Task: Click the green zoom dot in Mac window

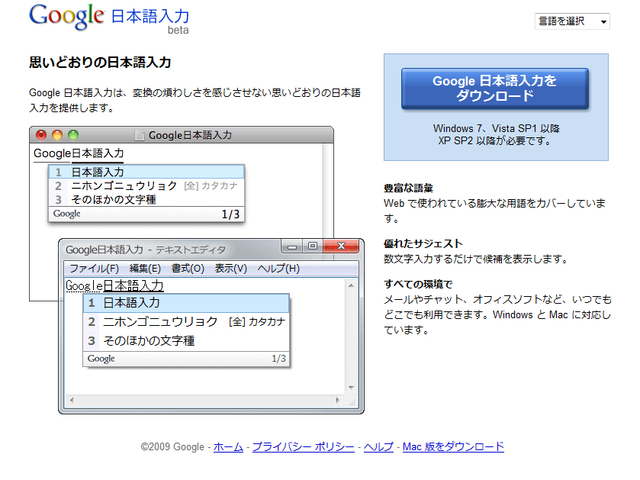Action: pos(73,135)
